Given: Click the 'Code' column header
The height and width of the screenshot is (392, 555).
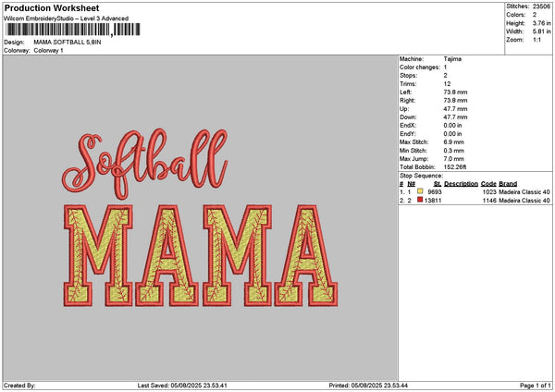Looking at the screenshot, I should (488, 184).
